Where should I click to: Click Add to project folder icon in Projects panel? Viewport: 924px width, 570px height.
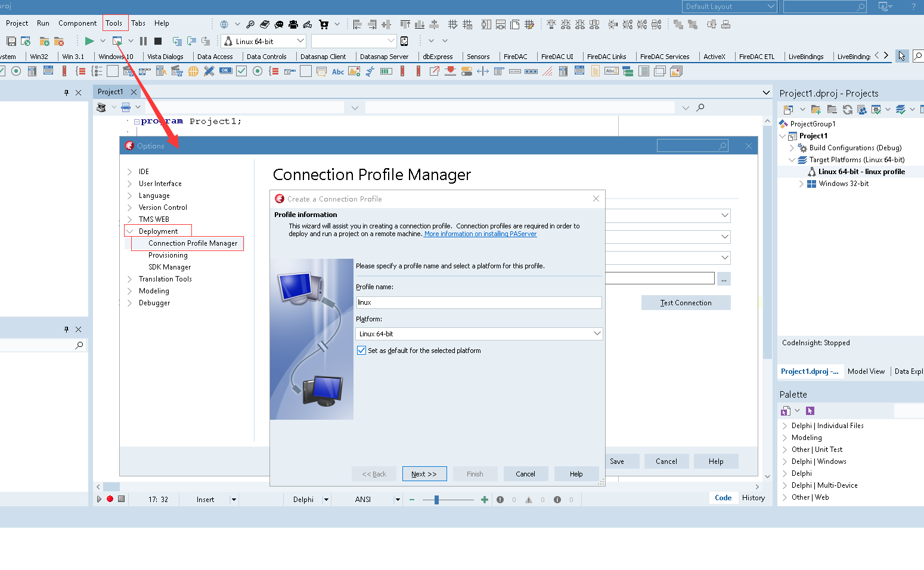coord(816,109)
